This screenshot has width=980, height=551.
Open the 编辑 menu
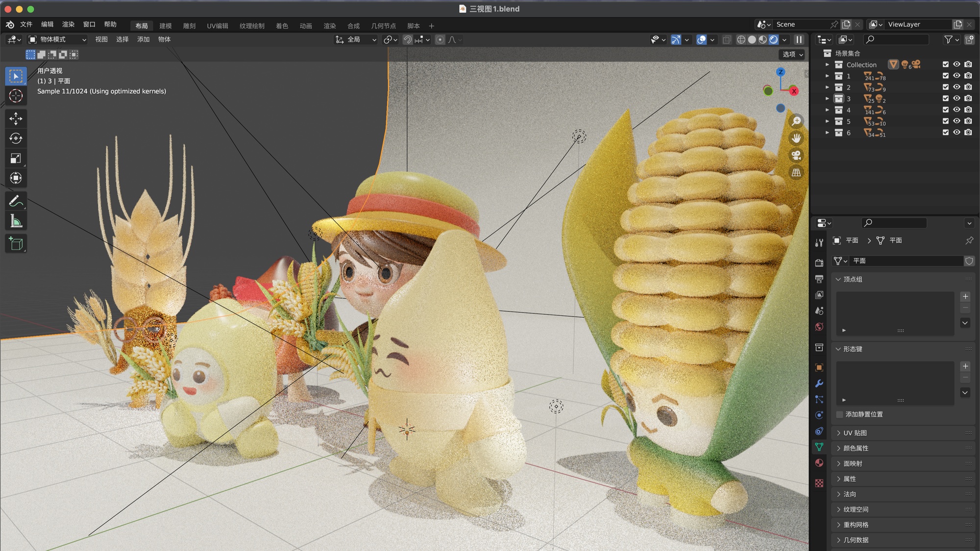48,24
